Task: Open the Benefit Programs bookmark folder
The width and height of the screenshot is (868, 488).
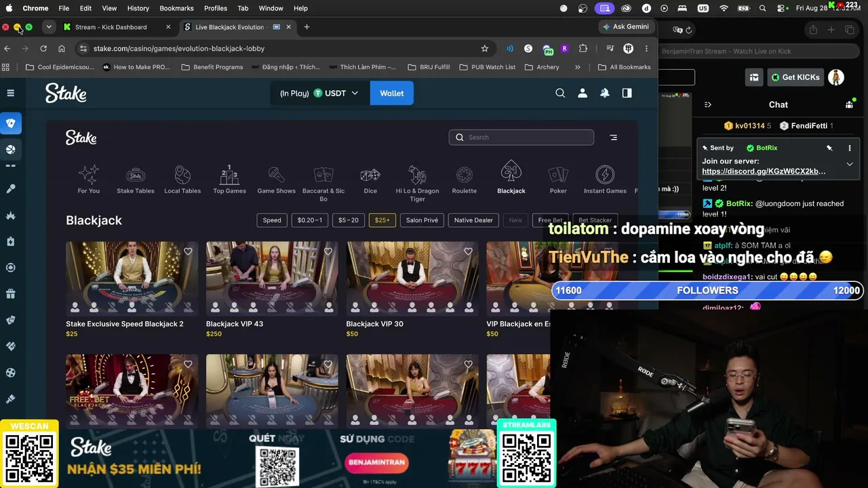Action: click(212, 67)
